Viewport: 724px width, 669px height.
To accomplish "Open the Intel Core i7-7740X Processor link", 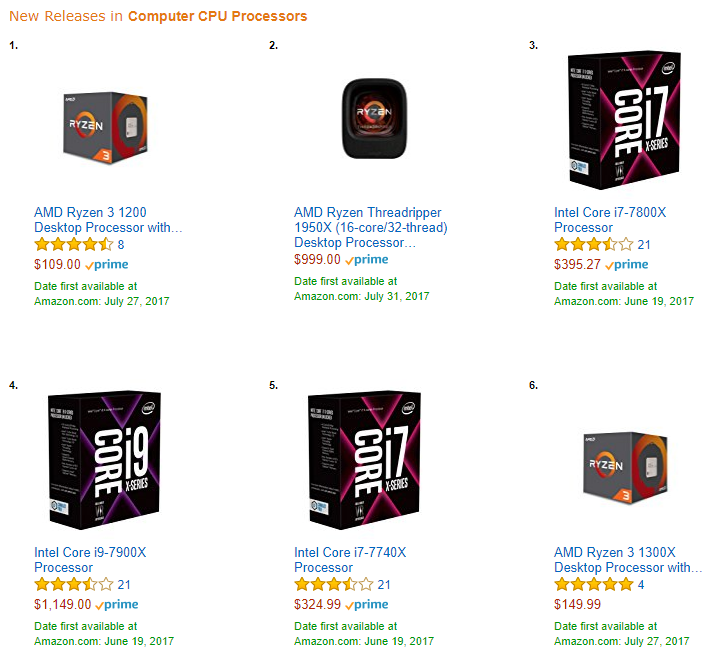I will pyautogui.click(x=350, y=560).
